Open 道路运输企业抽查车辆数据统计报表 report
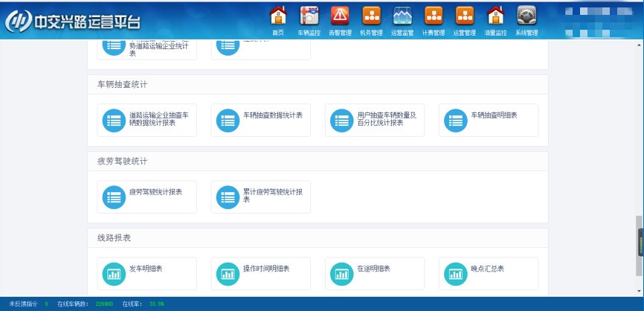The image size is (644, 311). tap(147, 120)
